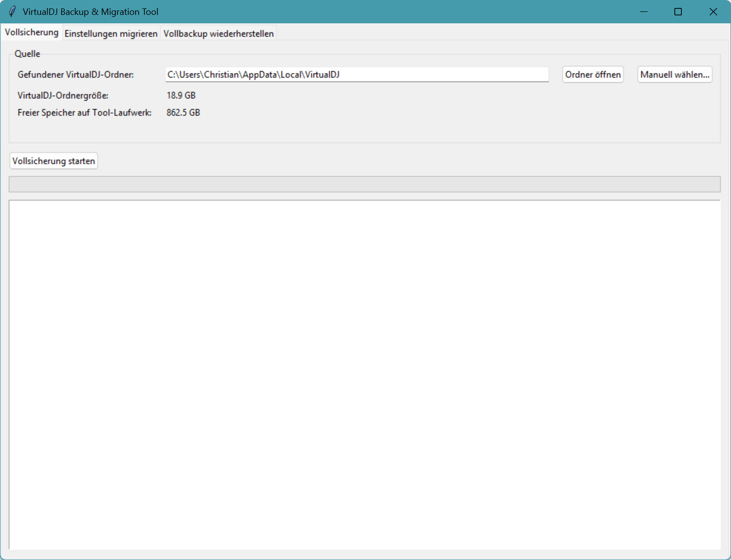
Task: Click the 18.9 GB folder size value
Action: point(181,95)
